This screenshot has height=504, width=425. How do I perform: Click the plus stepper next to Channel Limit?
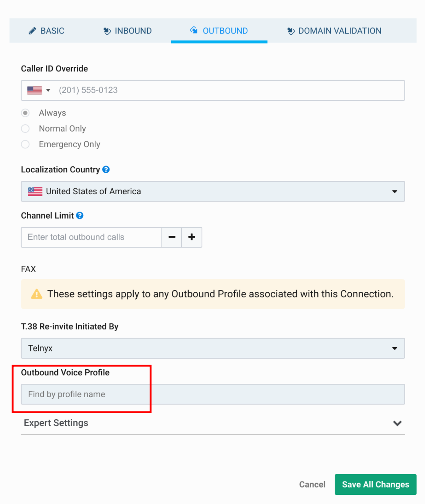point(191,237)
